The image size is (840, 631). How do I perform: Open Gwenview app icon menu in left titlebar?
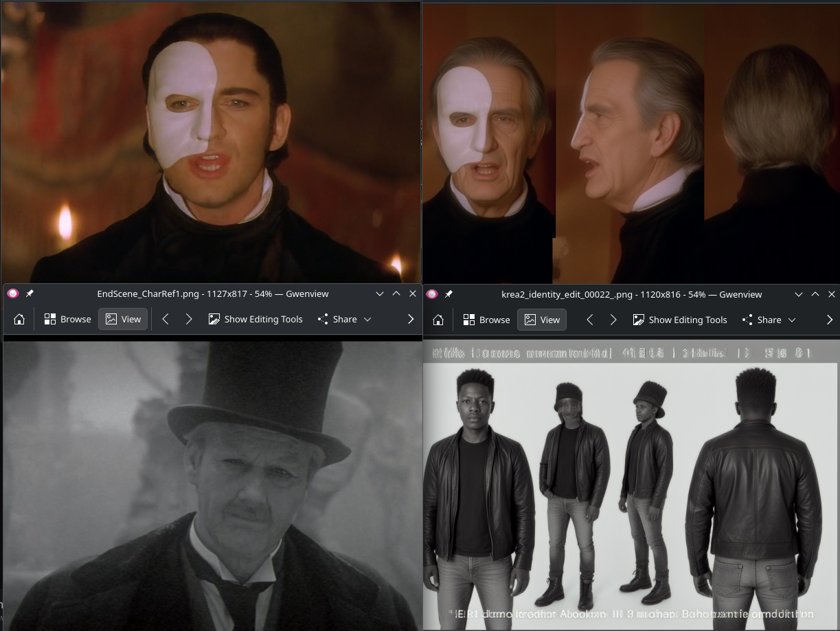(x=12, y=294)
